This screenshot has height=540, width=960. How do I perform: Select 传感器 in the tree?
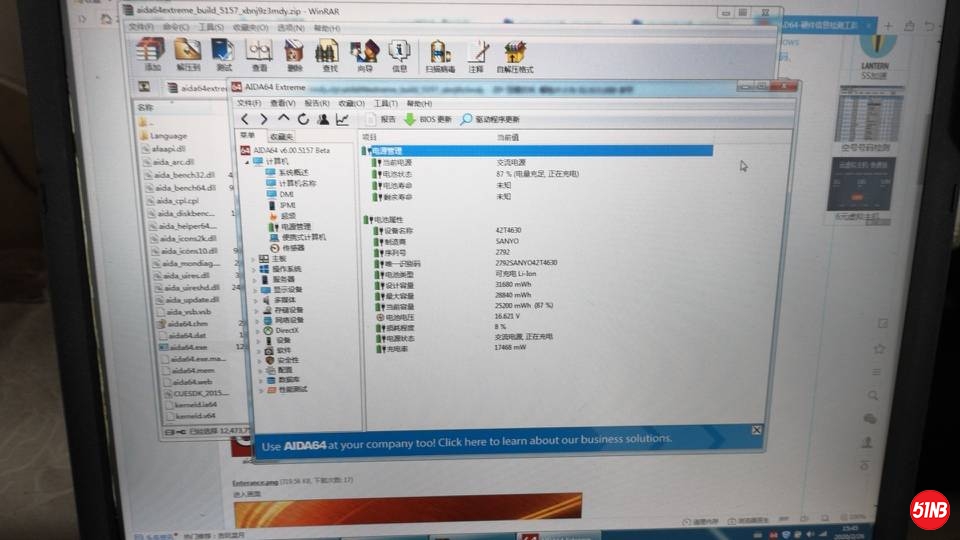coord(292,248)
